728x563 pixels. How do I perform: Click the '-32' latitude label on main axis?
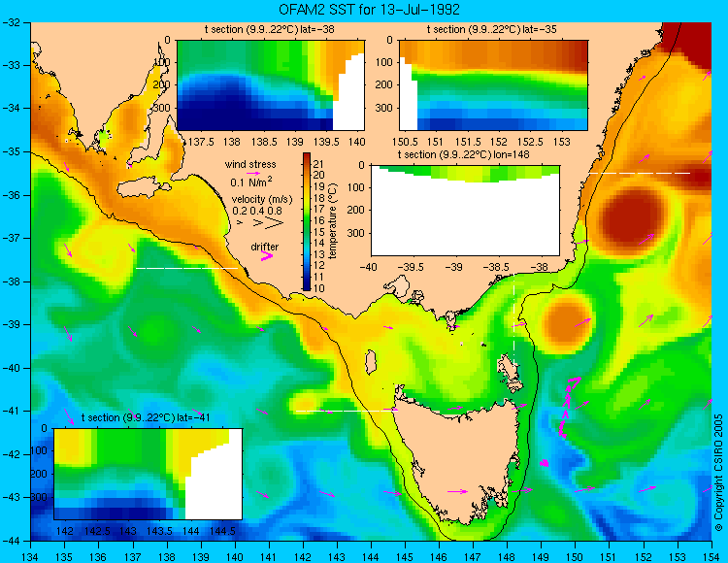tap(10, 22)
